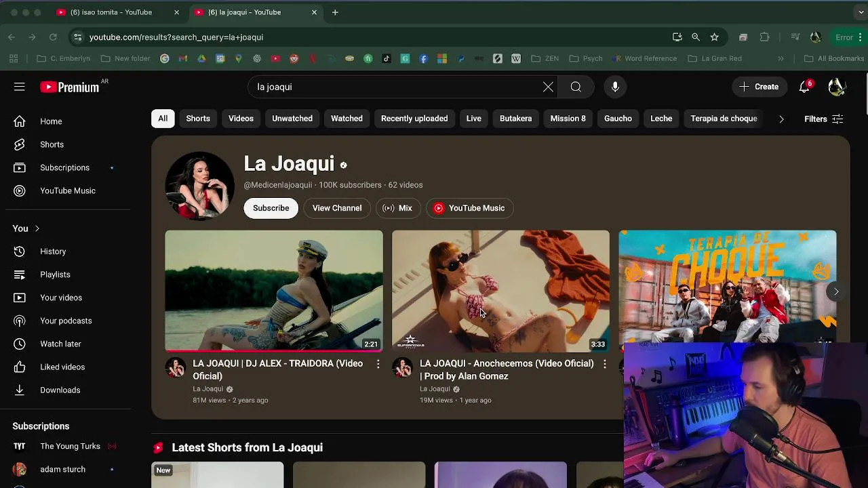Open the All Bookmarks folder
Image resolution: width=868 pixels, height=488 pixels.
point(834,58)
